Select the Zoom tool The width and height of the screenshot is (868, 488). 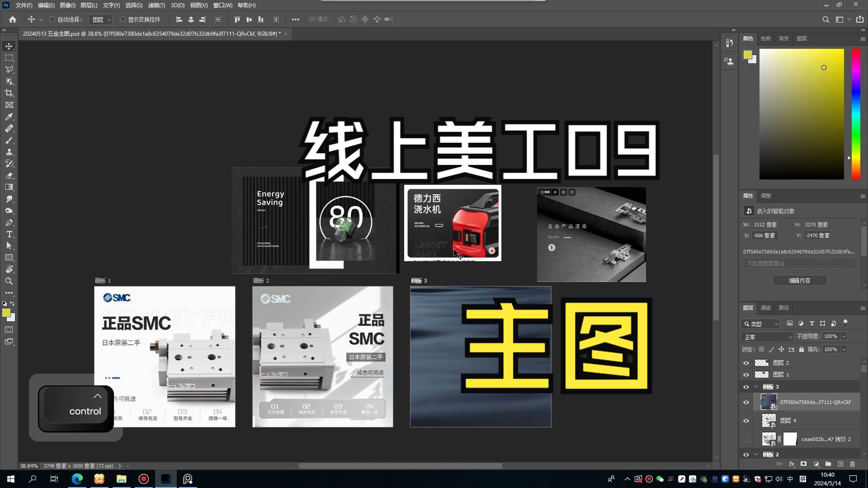click(9, 281)
